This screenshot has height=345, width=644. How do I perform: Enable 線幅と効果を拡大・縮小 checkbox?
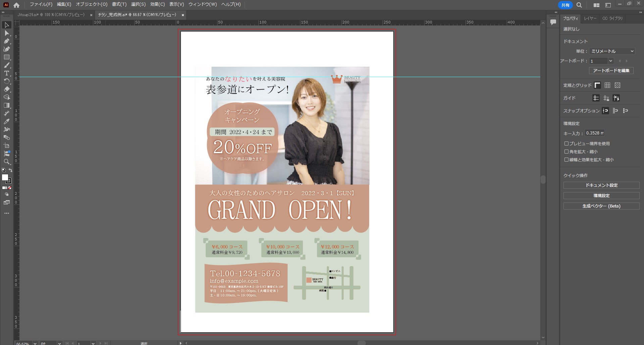pyautogui.click(x=566, y=160)
